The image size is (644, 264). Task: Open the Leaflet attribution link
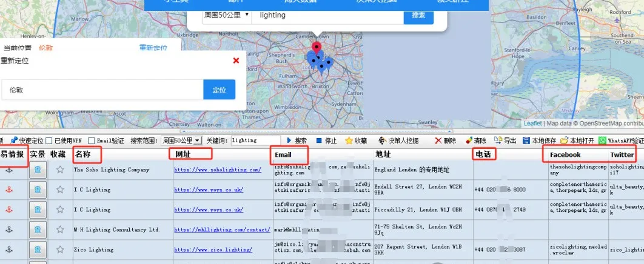coord(532,123)
